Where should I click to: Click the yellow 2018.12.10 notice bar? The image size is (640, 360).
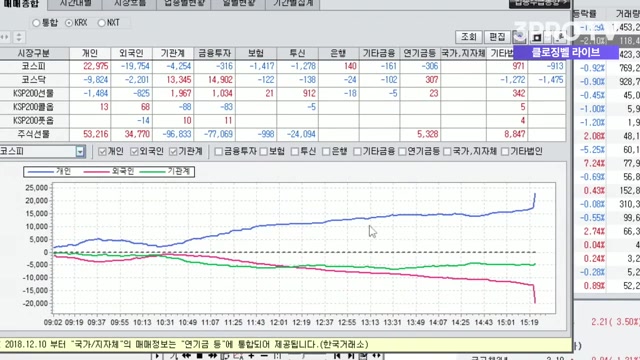click(x=286, y=344)
